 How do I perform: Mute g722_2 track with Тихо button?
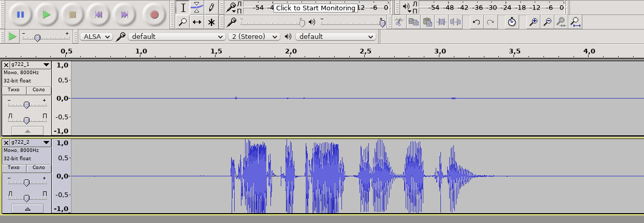[14, 168]
